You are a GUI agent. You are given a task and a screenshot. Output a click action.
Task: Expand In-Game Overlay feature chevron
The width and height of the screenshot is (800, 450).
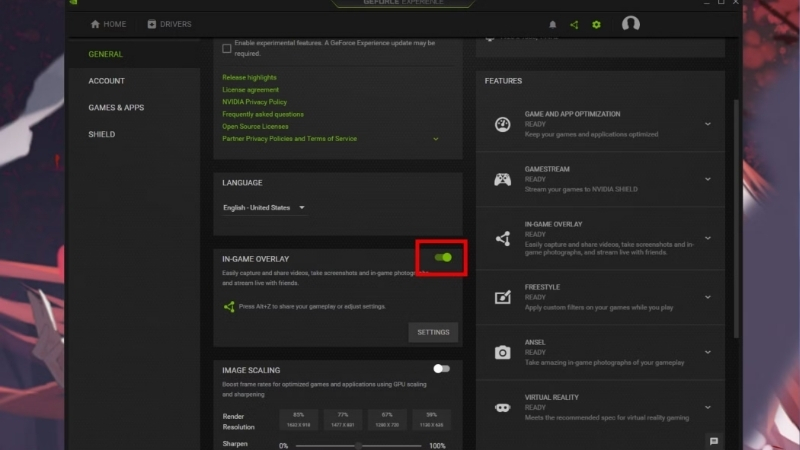pyautogui.click(x=708, y=238)
